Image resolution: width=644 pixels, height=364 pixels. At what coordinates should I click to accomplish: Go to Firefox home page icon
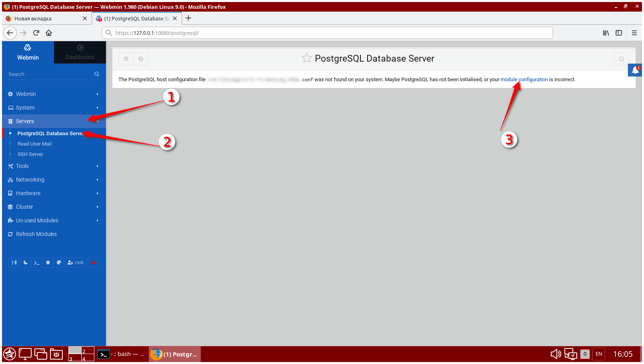tap(49, 33)
